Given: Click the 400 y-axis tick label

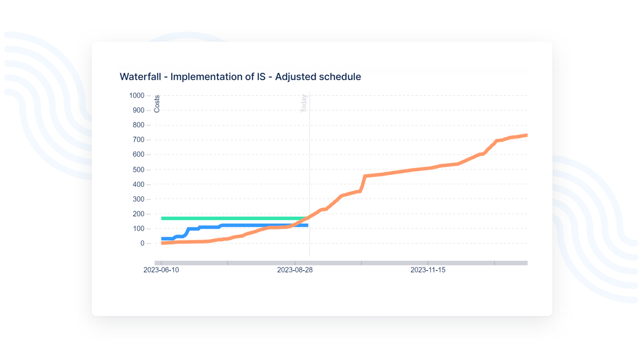Looking at the screenshot, I should coord(138,185).
